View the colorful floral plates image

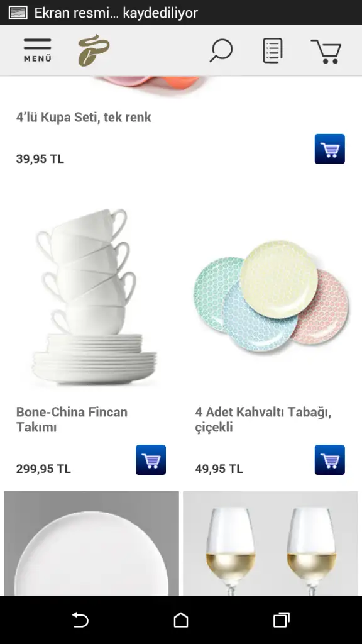(x=271, y=297)
